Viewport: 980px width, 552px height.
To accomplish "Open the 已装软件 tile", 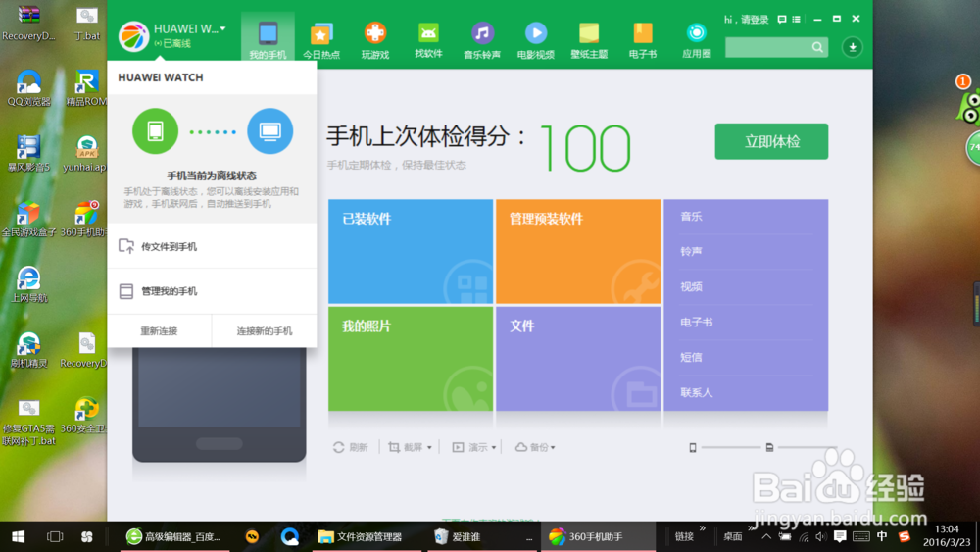I will click(x=411, y=251).
